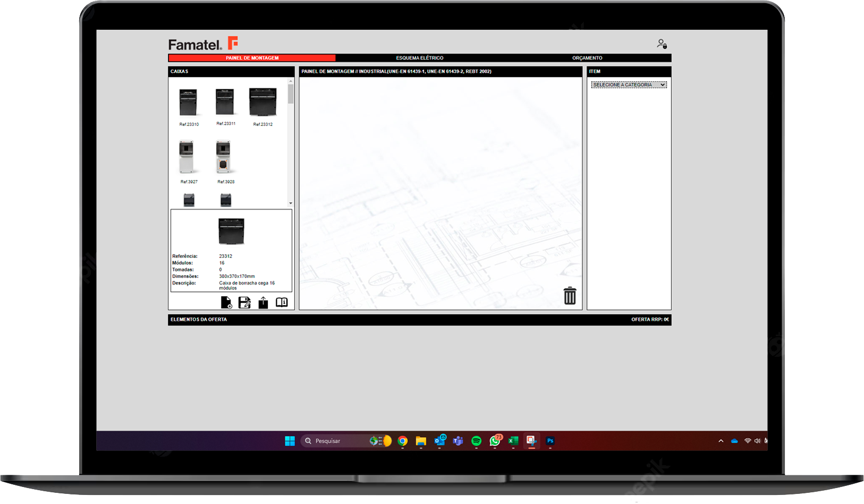The height and width of the screenshot is (504, 864).
Task: Open the Selecione a Categoria dropdown
Action: pyautogui.click(x=629, y=85)
